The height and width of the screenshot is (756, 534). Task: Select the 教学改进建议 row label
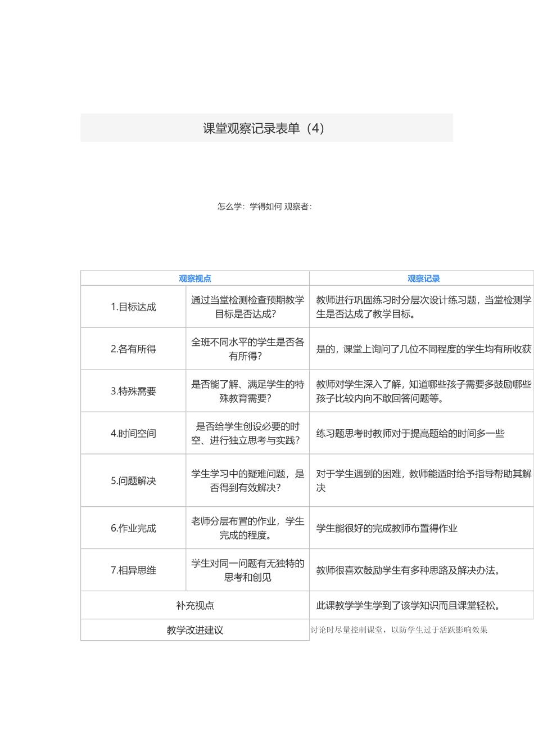click(x=195, y=630)
